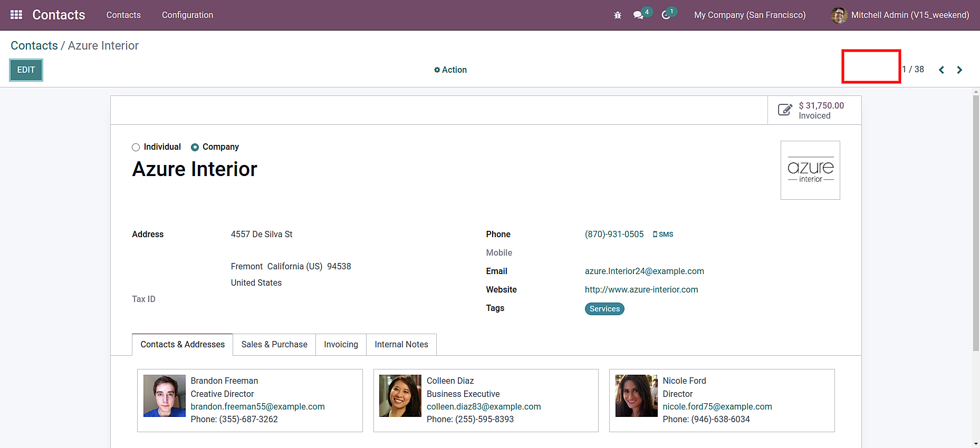Open My Company (San Francisco) switcher

[x=750, y=15]
